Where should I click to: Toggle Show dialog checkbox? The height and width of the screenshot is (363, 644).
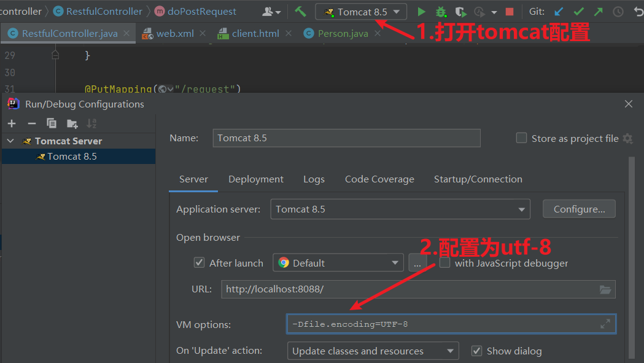point(476,351)
